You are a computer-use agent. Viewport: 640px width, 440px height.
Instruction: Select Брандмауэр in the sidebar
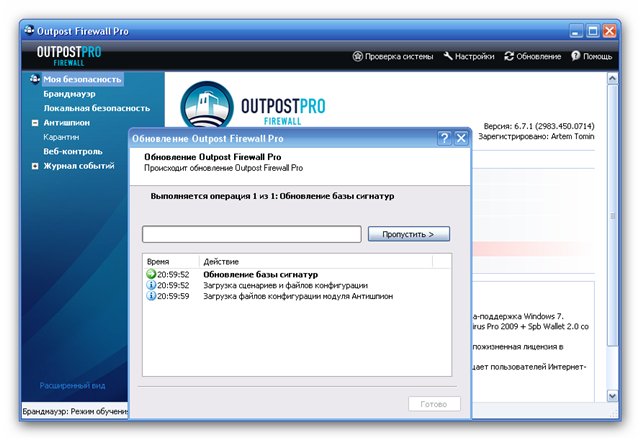coord(69,94)
